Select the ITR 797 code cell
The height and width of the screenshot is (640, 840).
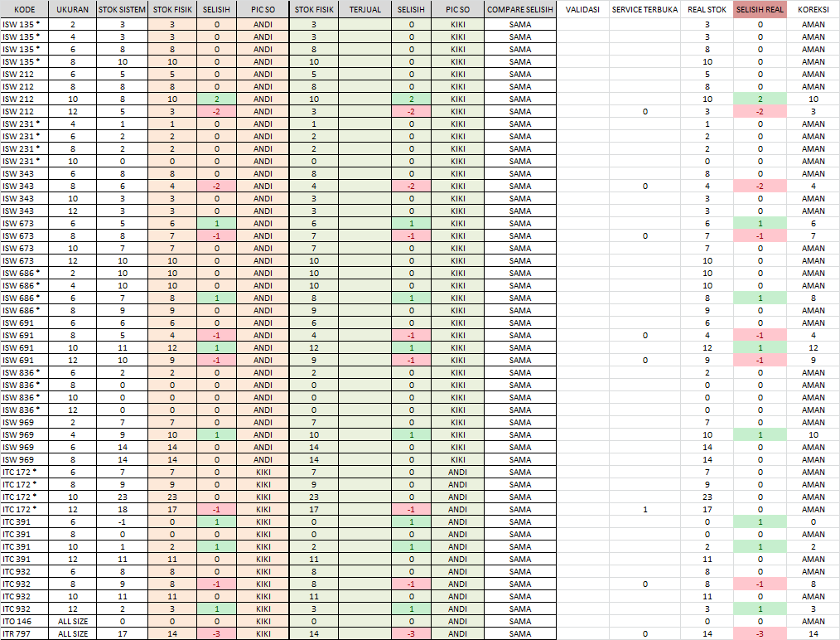[x=25, y=633]
